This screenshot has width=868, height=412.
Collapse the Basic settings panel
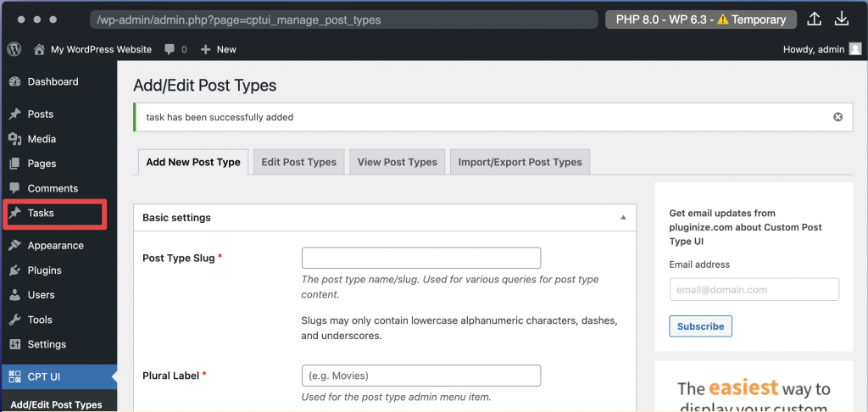click(x=624, y=218)
